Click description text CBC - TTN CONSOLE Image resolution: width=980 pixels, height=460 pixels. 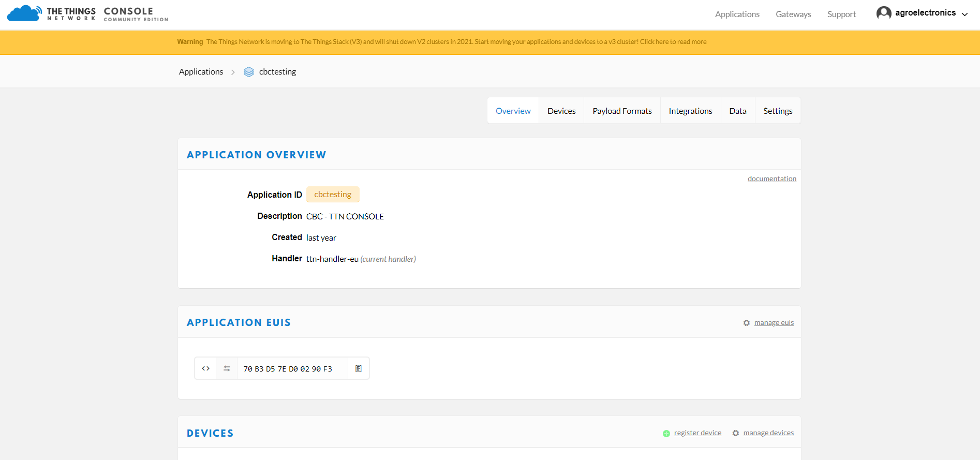345,216
